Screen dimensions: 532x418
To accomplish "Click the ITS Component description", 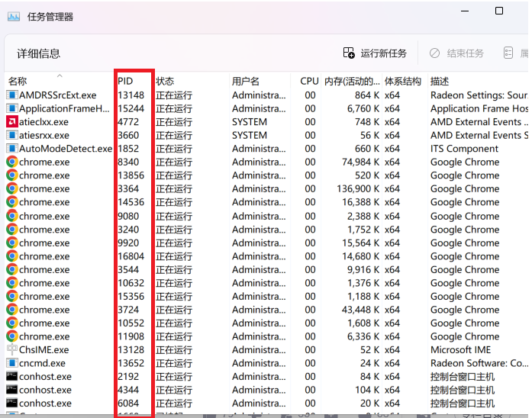I will [x=464, y=149].
